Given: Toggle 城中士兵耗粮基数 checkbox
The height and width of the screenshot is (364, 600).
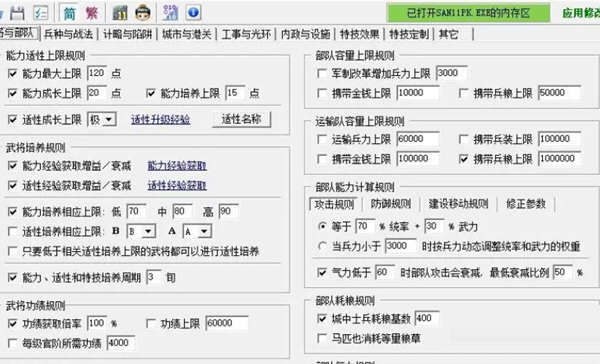Looking at the screenshot, I should (322, 318).
